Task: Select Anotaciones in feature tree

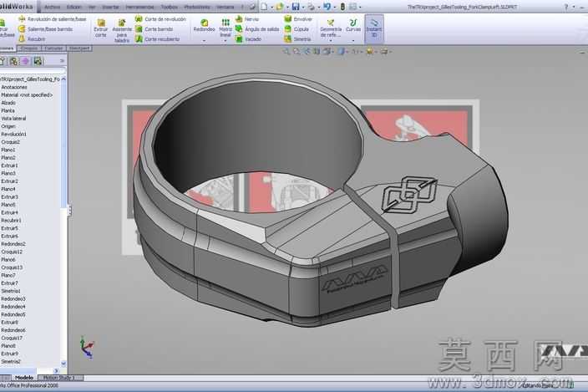Action: pyautogui.click(x=14, y=87)
